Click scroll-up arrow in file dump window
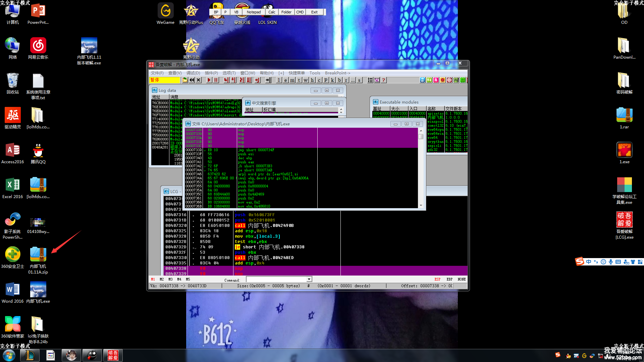Image resolution: width=644 pixels, height=362 pixels. pos(421,130)
